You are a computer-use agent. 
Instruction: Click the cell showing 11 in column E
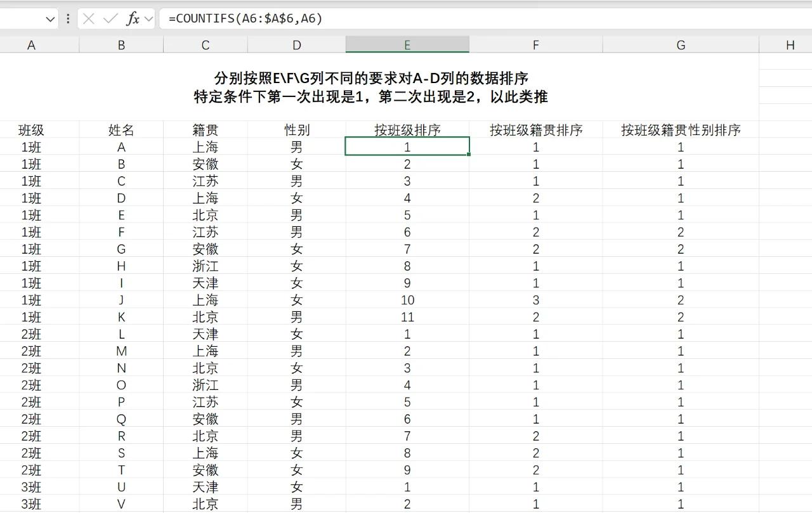pyautogui.click(x=407, y=317)
